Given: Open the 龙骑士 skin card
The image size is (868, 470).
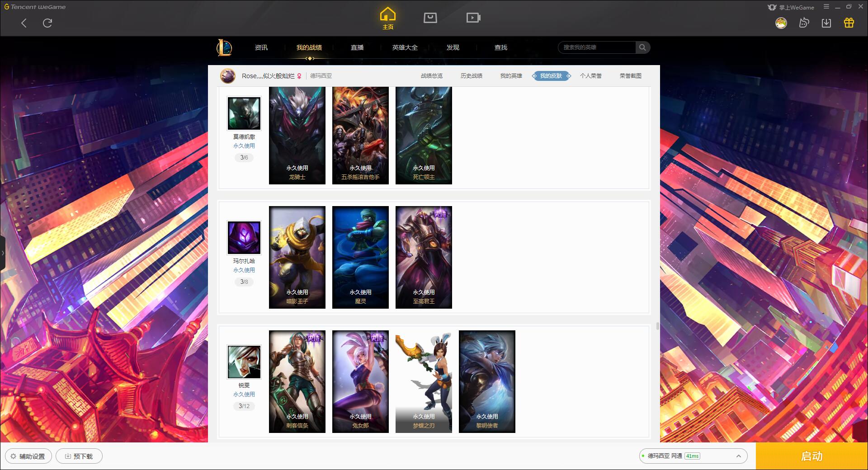Looking at the screenshot, I should pyautogui.click(x=297, y=136).
